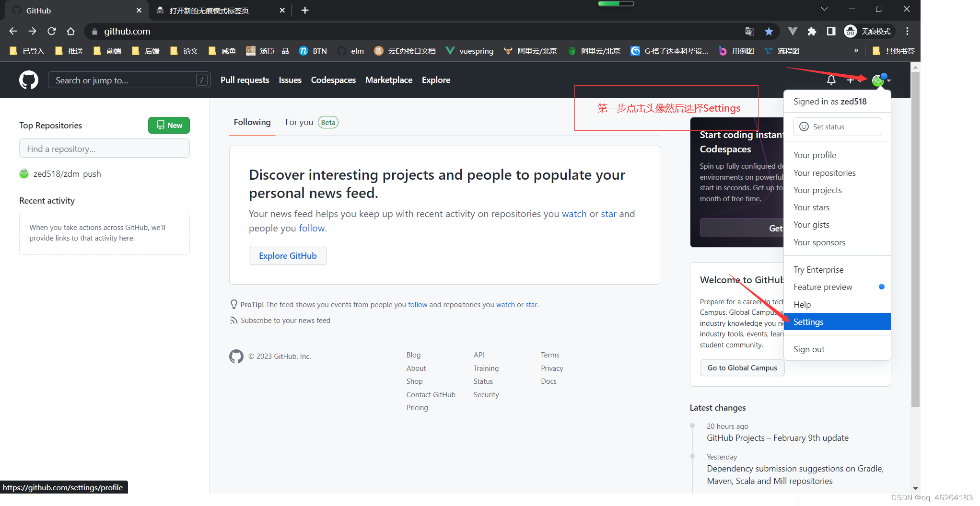Click the Explore GitHub button
This screenshot has width=980, height=506.
point(288,255)
